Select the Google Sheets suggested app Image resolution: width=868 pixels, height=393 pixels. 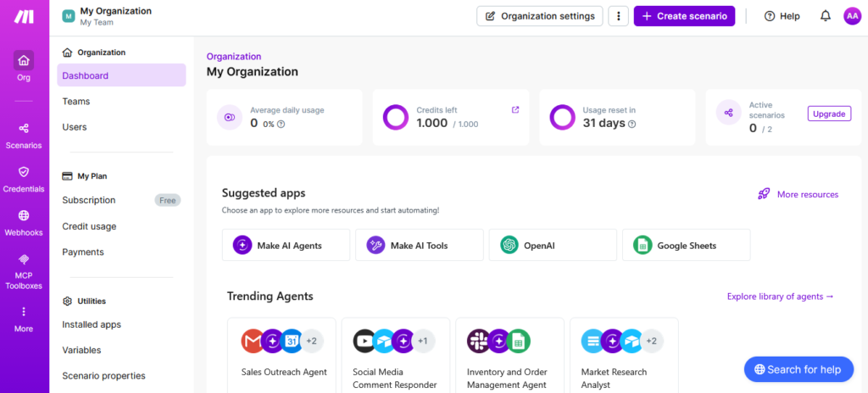click(x=685, y=246)
